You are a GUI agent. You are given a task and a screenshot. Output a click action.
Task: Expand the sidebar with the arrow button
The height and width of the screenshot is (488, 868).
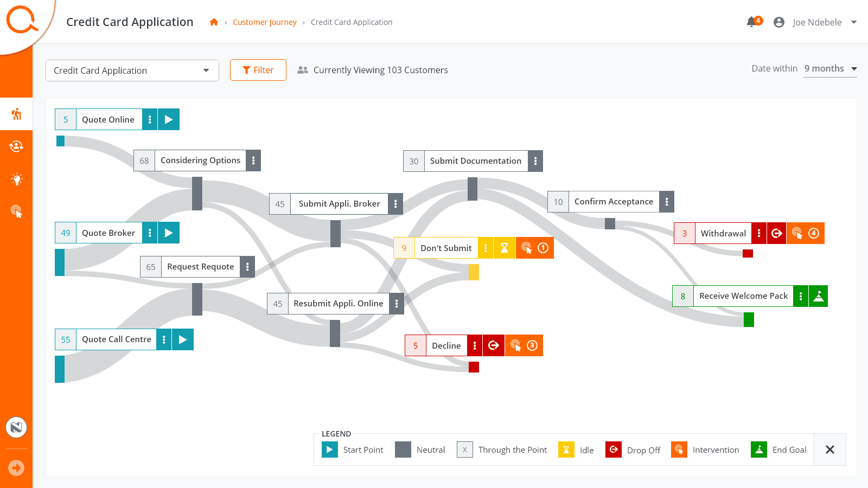pyautogui.click(x=16, y=467)
